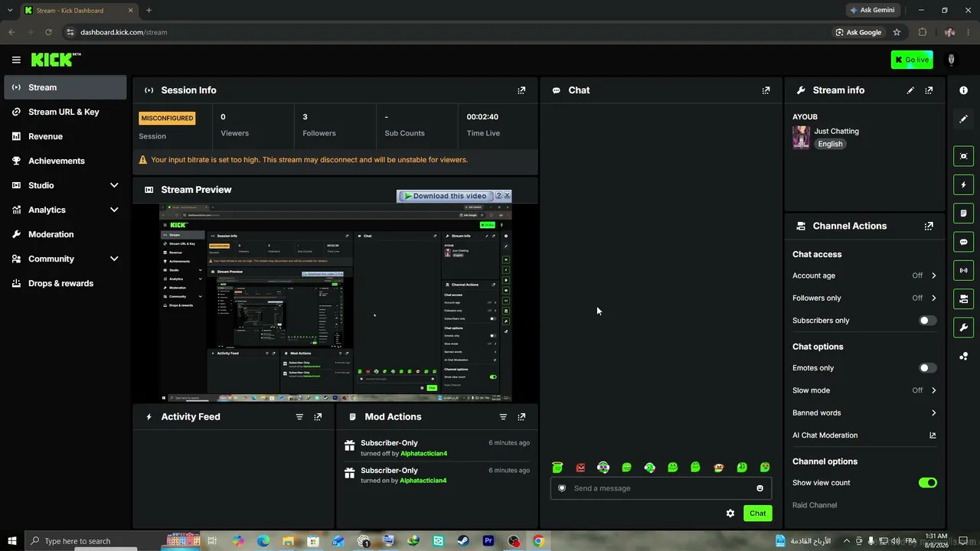The height and width of the screenshot is (551, 980).
Task: Open Drops & rewards page
Action: pyautogui.click(x=65, y=283)
